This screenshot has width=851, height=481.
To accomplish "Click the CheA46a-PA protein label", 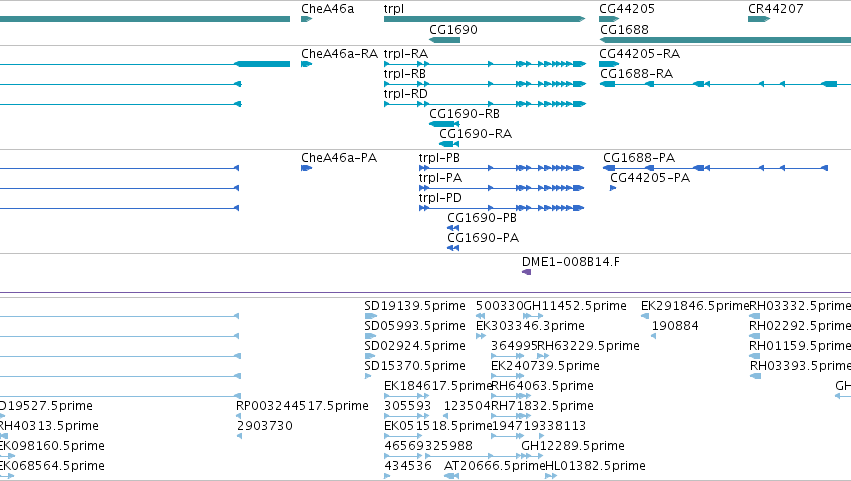I will (339, 158).
